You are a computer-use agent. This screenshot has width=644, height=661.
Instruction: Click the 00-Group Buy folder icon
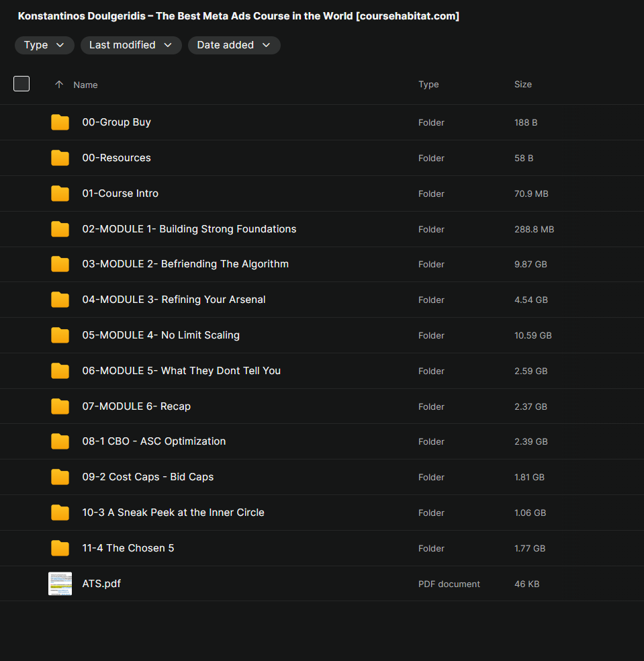[x=60, y=122]
